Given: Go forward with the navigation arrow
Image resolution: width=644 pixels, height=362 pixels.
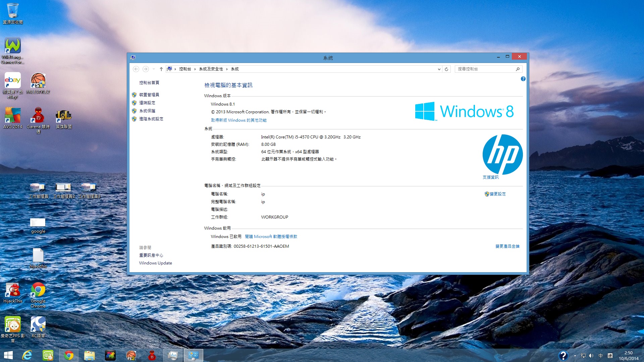Looking at the screenshot, I should 146,69.
